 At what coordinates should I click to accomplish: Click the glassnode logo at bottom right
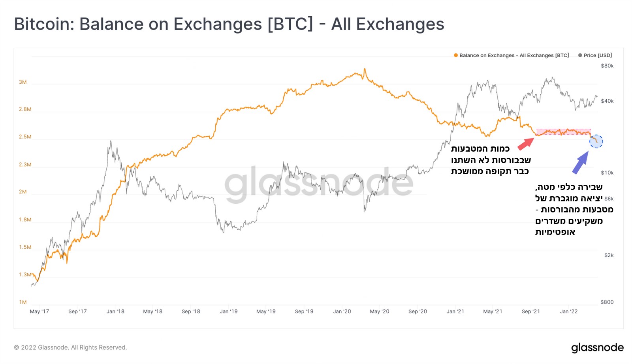[x=597, y=347]
